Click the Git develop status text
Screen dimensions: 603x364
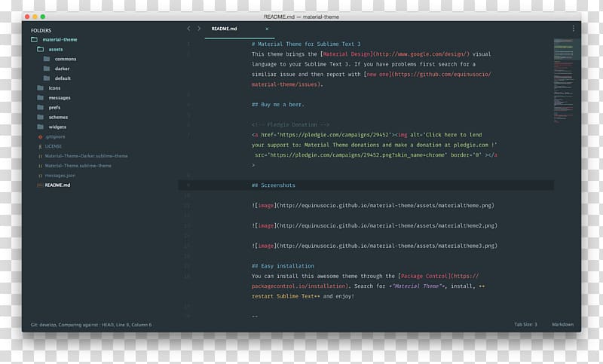point(91,325)
